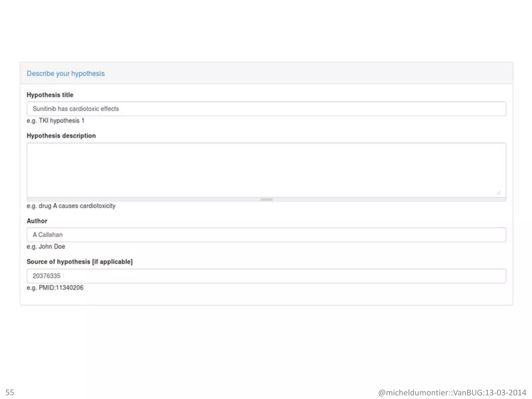Focus the Hypothesis title input field
This screenshot has width=532, height=399.
266,109
